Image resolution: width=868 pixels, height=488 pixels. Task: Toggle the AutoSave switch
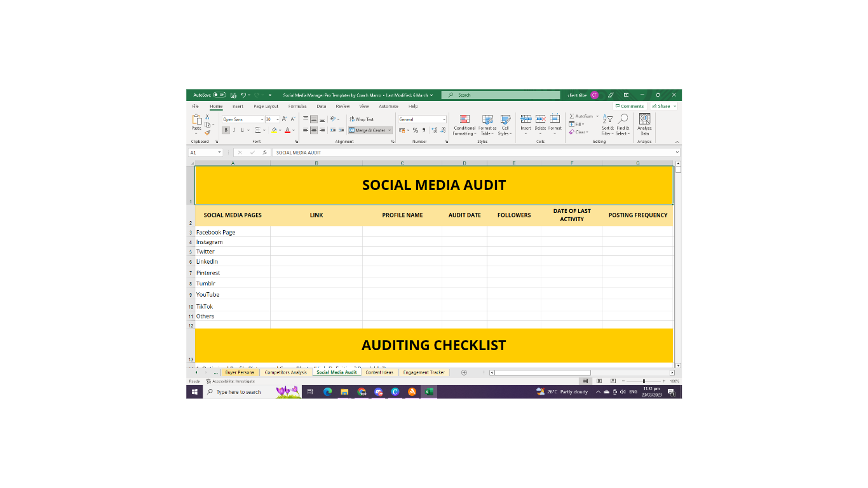pos(219,95)
